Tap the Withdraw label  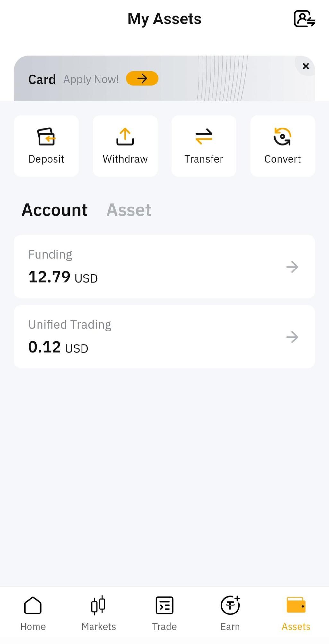click(125, 159)
